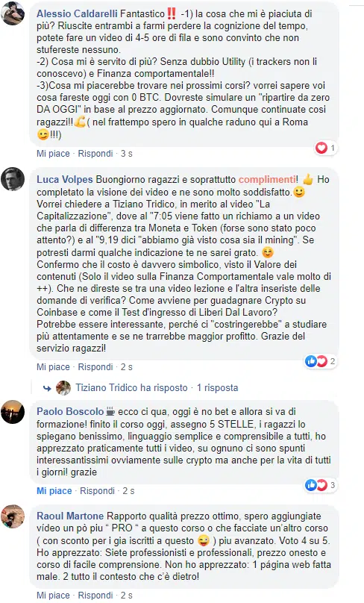Like Raoul Martone's comment via Mi piace
Viewport: 364px width, 603px height.
tap(53, 596)
